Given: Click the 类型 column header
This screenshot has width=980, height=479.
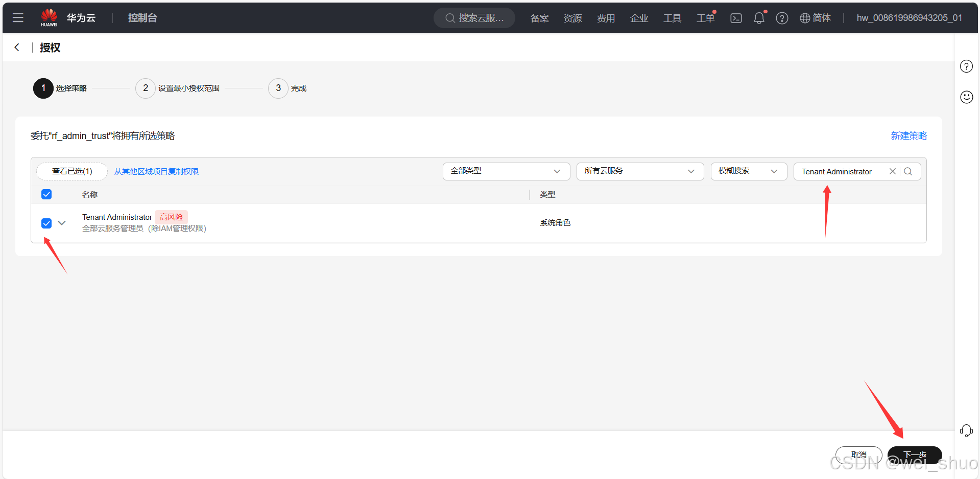Looking at the screenshot, I should tap(547, 194).
